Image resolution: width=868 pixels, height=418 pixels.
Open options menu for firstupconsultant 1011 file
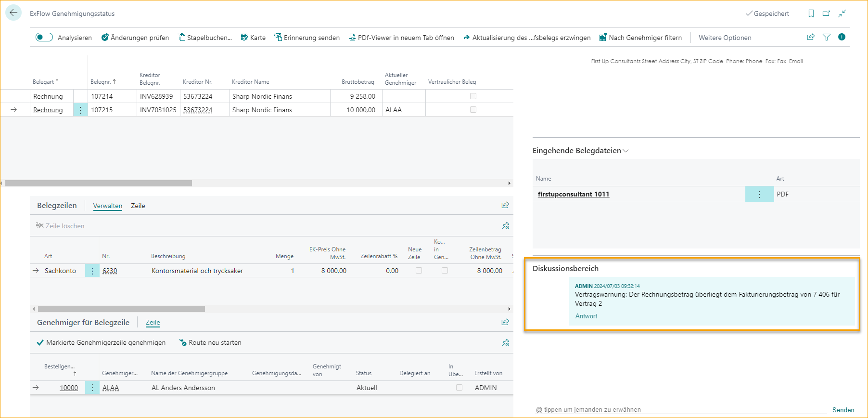click(x=759, y=194)
